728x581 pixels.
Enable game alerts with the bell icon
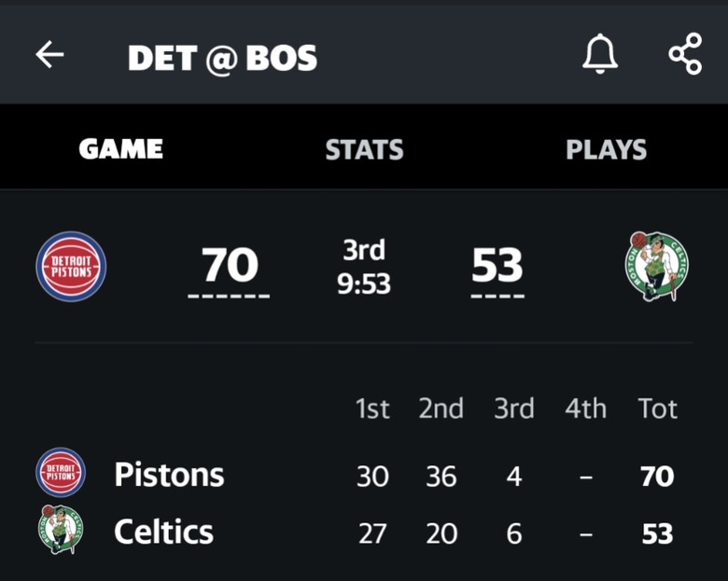pyautogui.click(x=600, y=54)
